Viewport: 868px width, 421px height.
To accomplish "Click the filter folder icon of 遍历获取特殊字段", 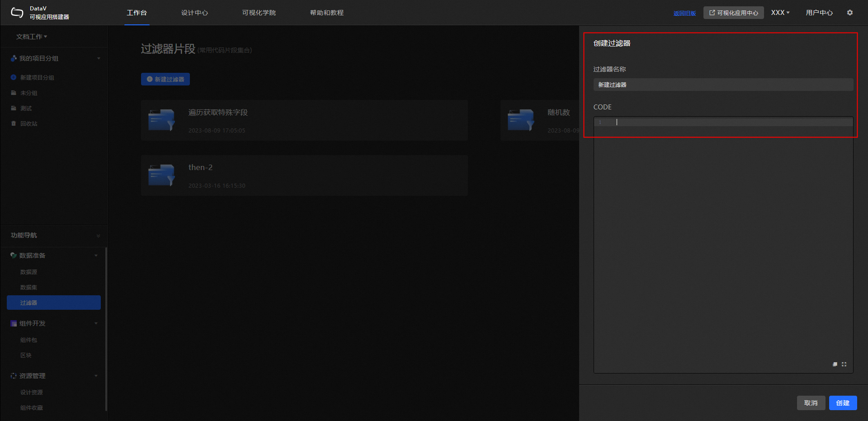I will pos(161,120).
